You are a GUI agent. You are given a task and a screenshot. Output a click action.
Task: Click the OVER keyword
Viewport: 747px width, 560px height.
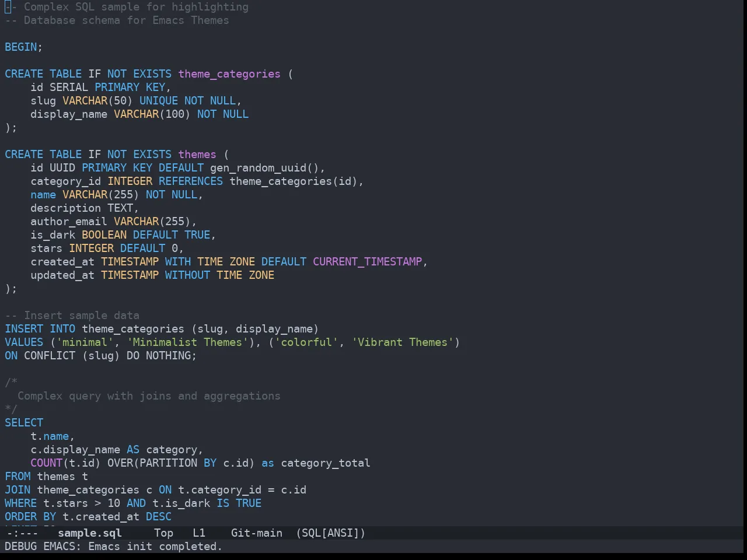[x=120, y=463]
